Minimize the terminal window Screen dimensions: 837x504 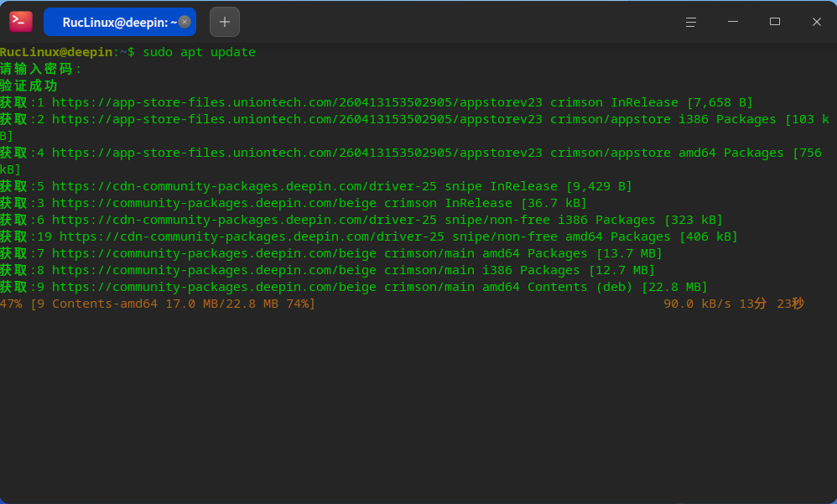(733, 22)
